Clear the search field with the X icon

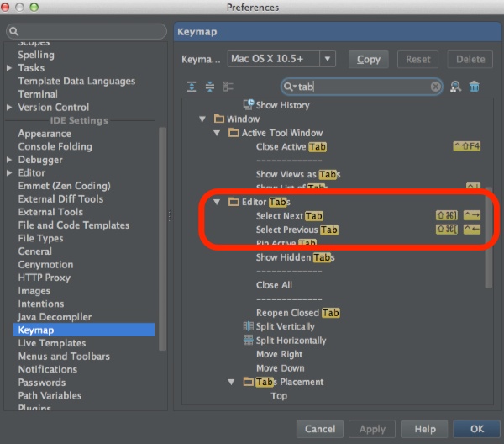436,87
